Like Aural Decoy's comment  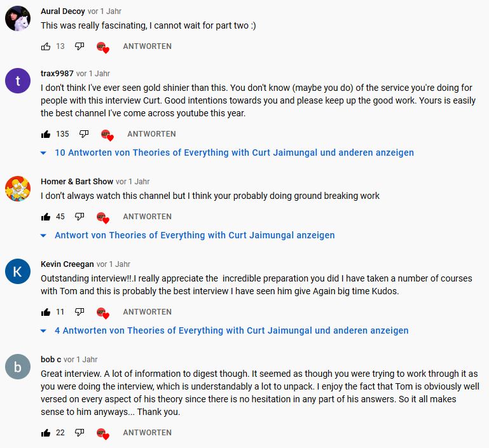pos(46,46)
